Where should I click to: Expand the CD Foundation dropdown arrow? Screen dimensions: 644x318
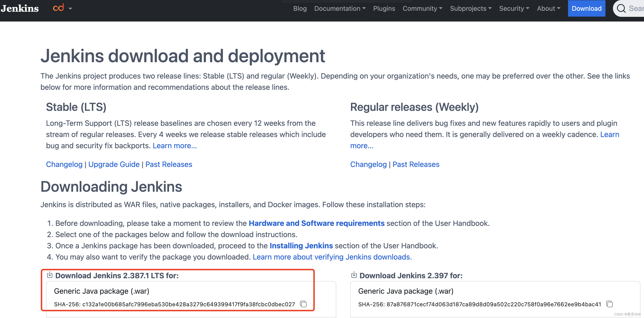(70, 9)
